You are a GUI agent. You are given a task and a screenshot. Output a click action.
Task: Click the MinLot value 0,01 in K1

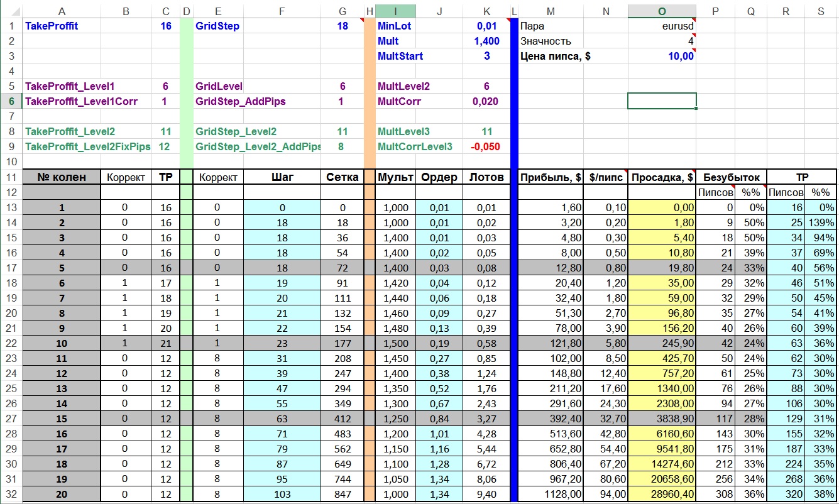(486, 26)
